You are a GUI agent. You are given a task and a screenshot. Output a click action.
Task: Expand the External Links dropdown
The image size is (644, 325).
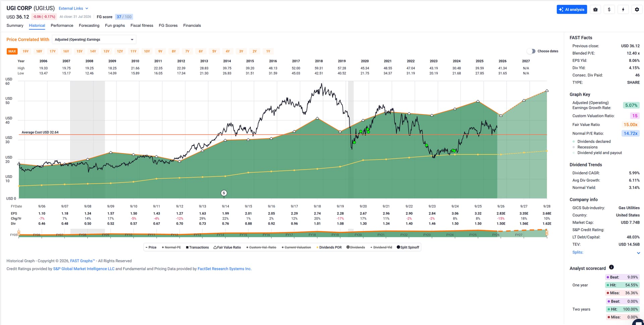coord(73,8)
